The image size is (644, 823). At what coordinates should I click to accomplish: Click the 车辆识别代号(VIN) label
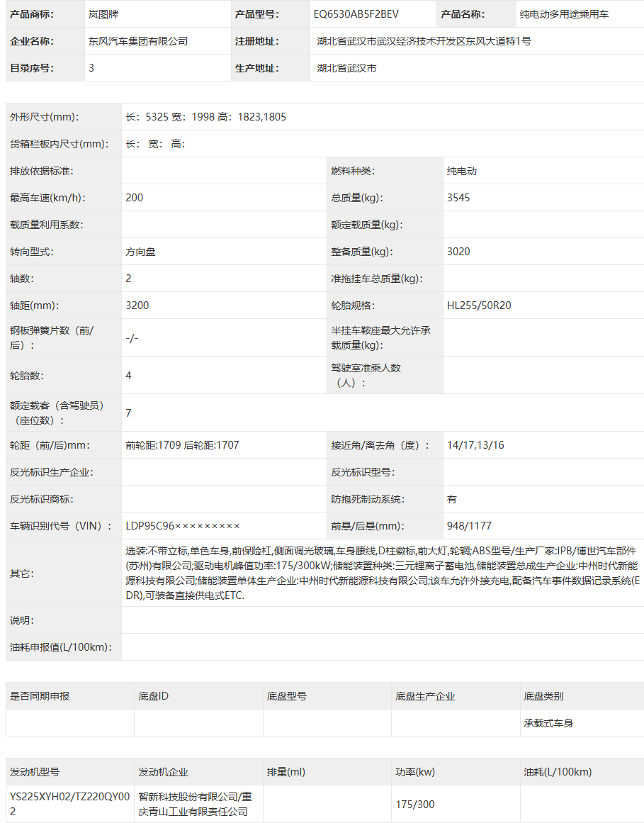(60, 526)
